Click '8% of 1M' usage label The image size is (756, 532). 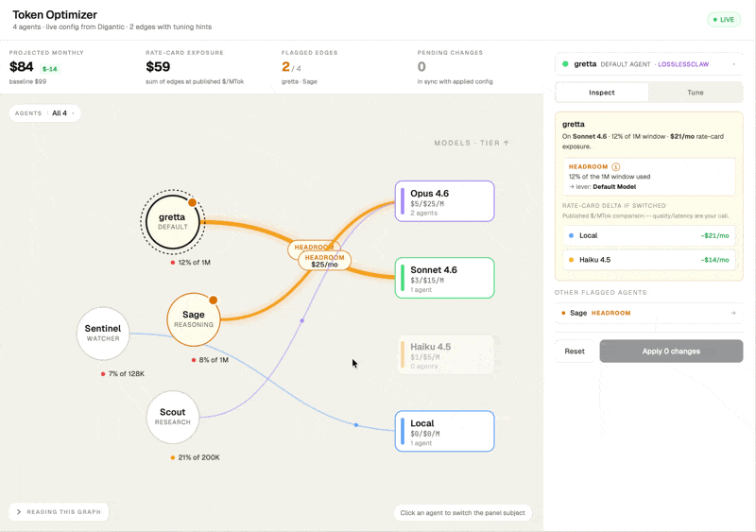pos(214,360)
